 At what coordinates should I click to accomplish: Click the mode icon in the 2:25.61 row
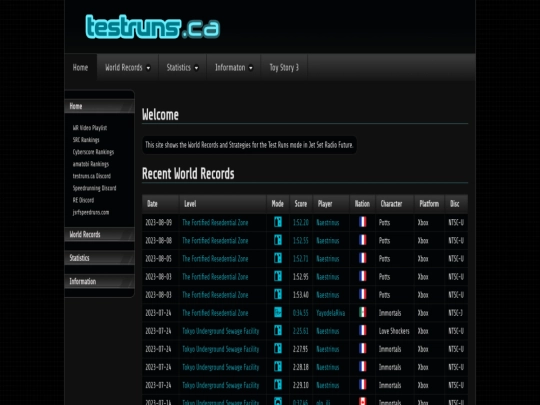[278, 330]
